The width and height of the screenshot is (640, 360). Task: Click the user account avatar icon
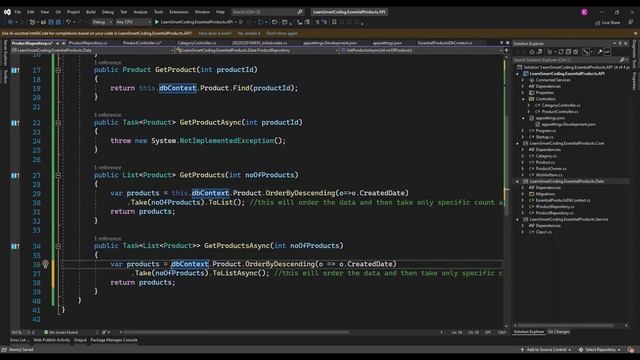(584, 12)
